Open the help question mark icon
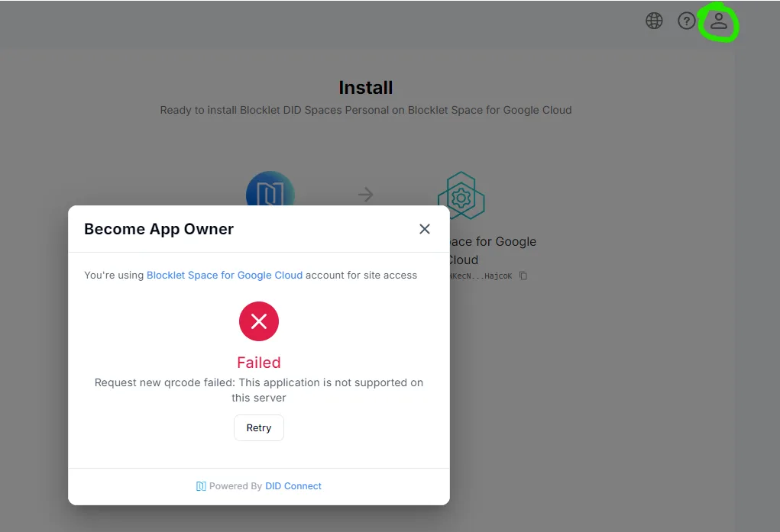This screenshot has width=780, height=532. 687,21
